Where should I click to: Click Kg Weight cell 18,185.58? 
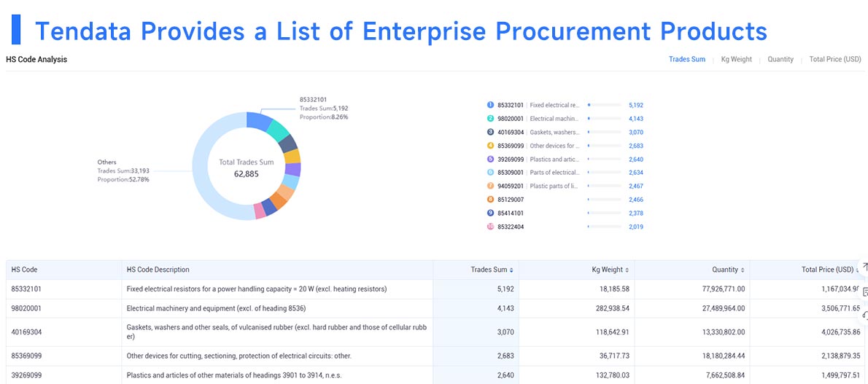[x=613, y=289]
